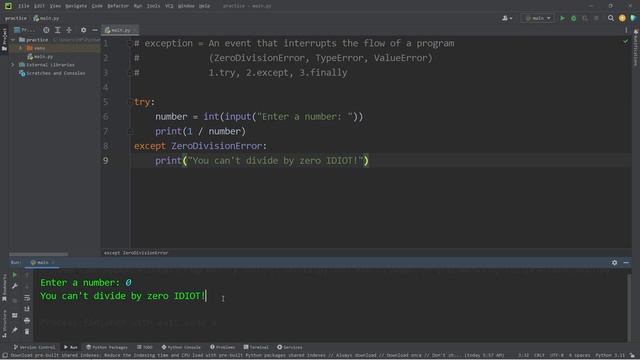The width and height of the screenshot is (640, 360).
Task: Clear Run console with trash icon
Action: [27, 331]
